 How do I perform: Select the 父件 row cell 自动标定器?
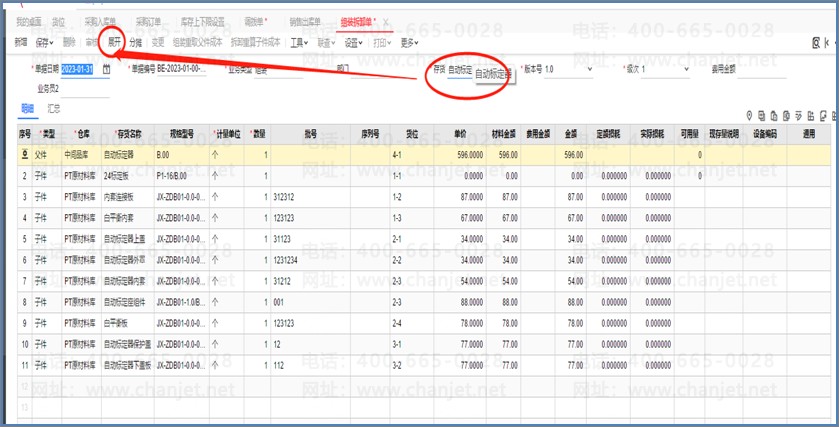tap(128, 155)
